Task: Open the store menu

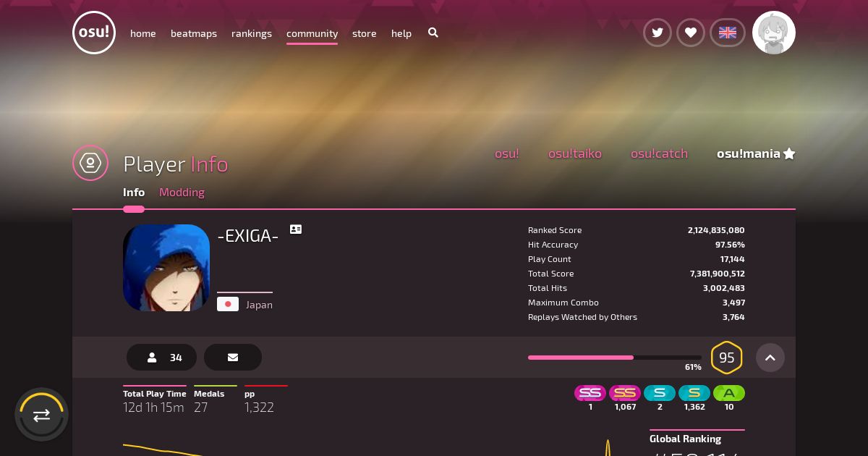Action: [x=365, y=33]
